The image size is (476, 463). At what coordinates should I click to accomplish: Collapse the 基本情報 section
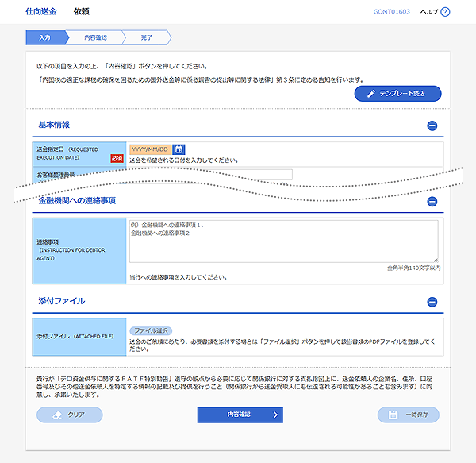[x=432, y=125]
